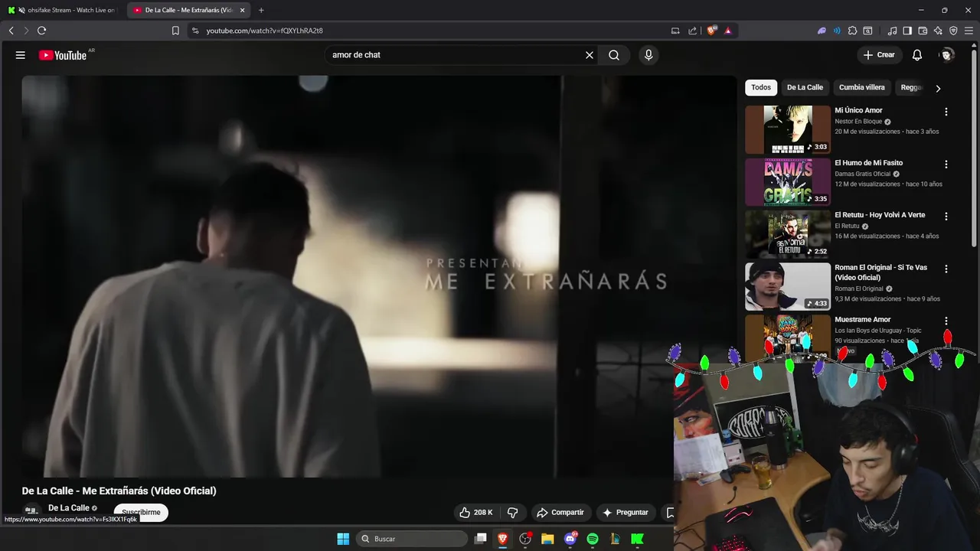Screen dimensions: 980x551
Task: Open OBS Studio from the taskbar
Action: point(525,539)
